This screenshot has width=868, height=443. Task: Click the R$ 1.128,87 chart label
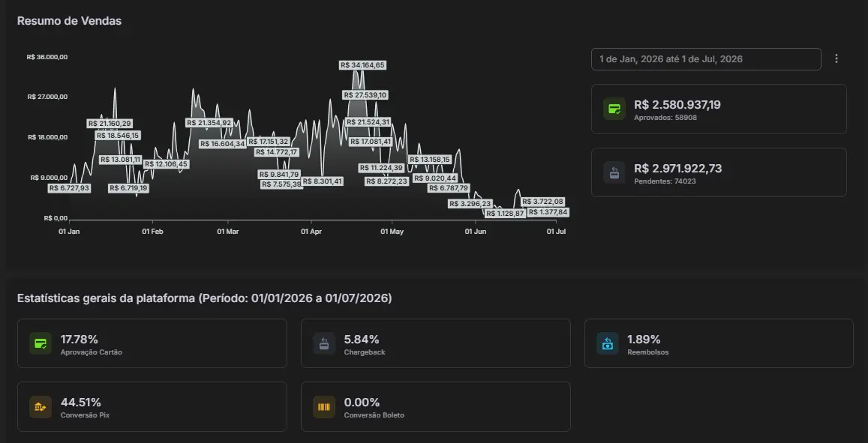[x=505, y=214]
